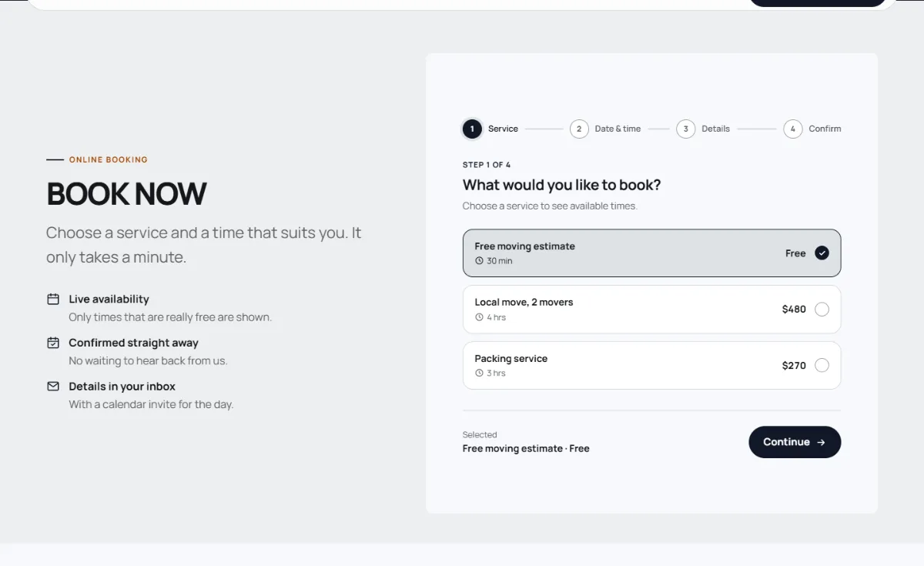Choose the Free moving estimate service title
The image size is (924, 566).
click(524, 246)
